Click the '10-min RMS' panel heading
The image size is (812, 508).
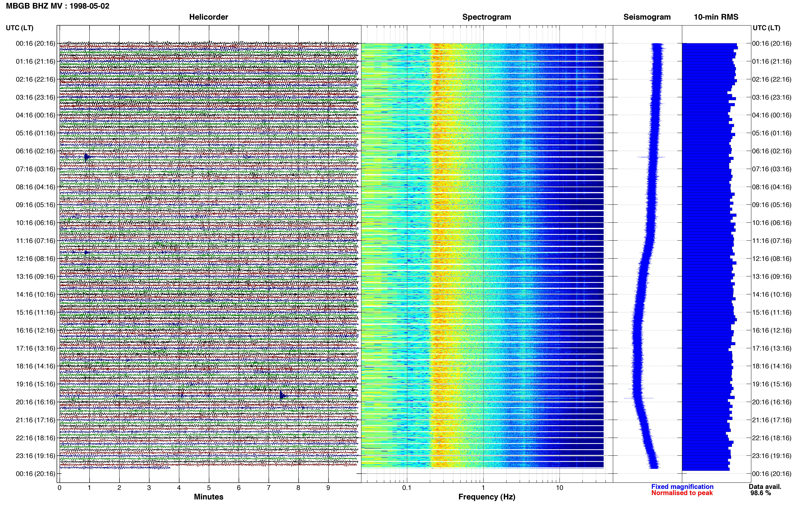pos(716,17)
